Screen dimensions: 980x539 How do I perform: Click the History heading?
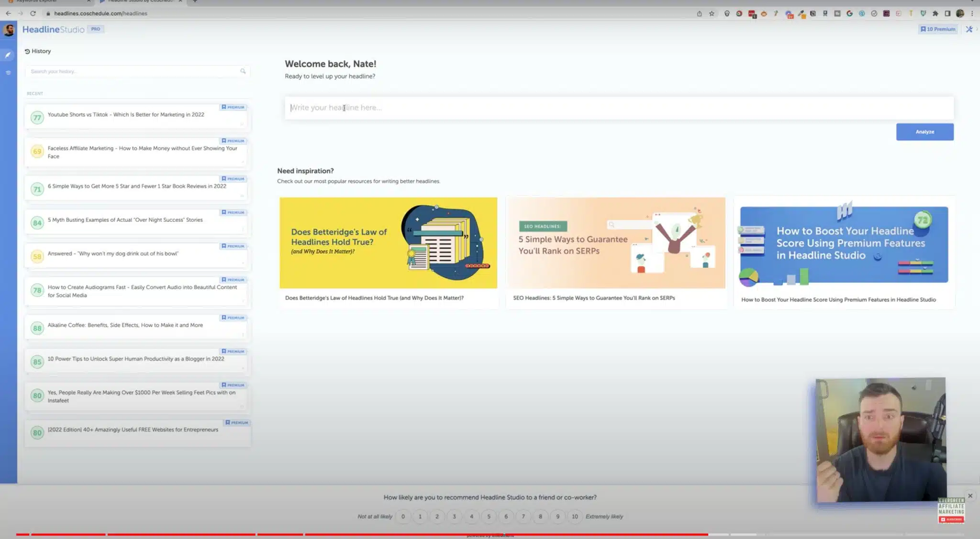click(x=38, y=51)
